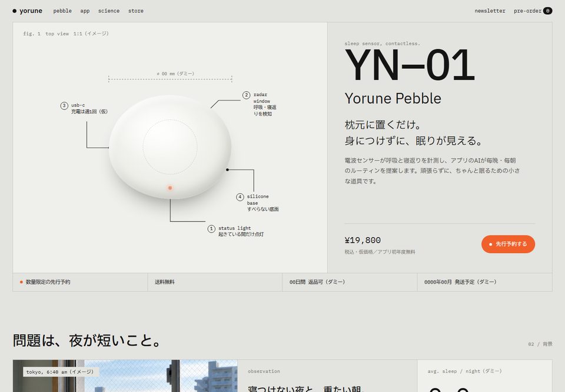Click the '送料無料' info item
This screenshot has width=565, height=392.
click(215, 282)
